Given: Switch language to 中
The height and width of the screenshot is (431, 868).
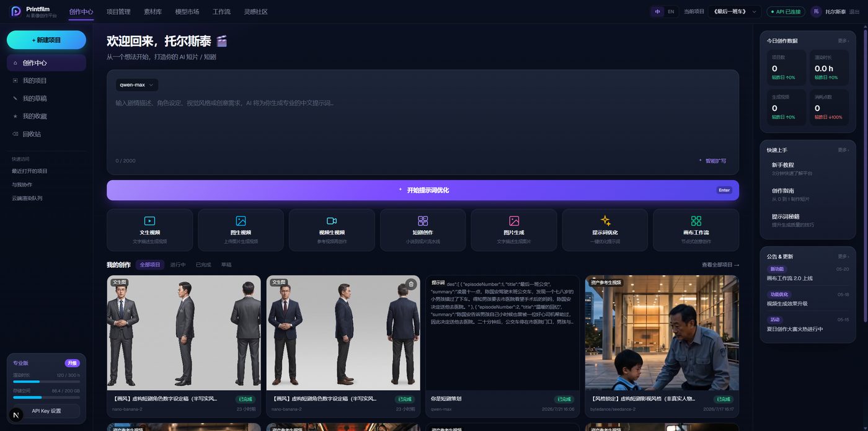Looking at the screenshot, I should point(658,11).
